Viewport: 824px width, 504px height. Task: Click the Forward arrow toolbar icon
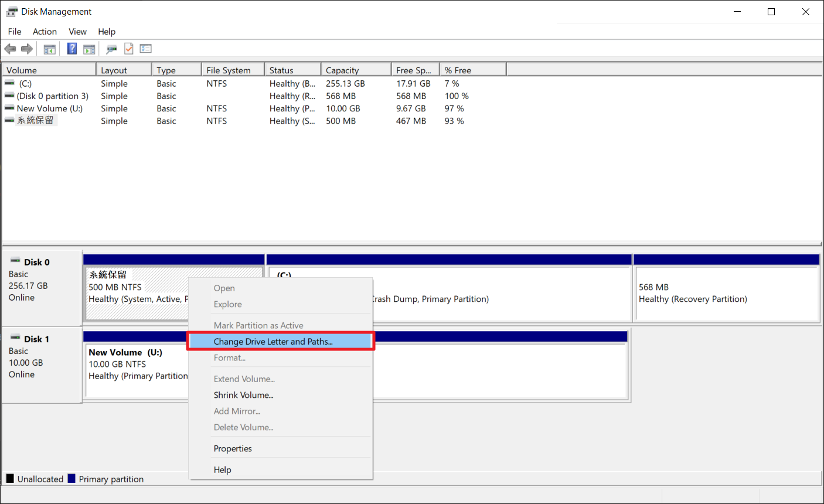(27, 49)
